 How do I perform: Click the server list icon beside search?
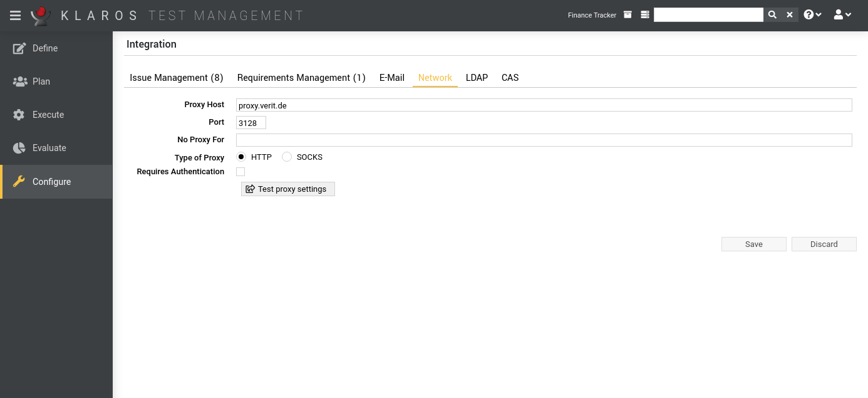(x=645, y=15)
